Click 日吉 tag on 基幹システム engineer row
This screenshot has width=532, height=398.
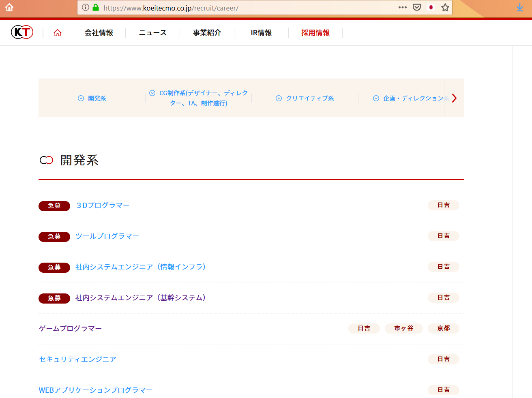tap(444, 297)
